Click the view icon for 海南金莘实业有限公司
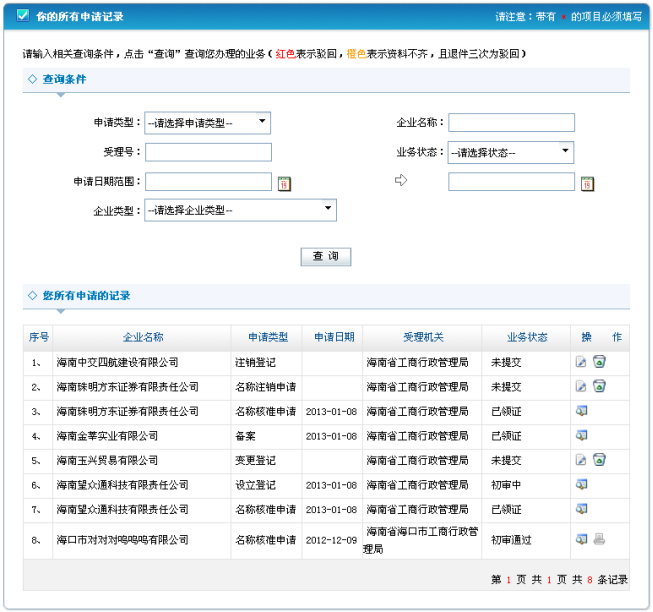 [x=581, y=435]
